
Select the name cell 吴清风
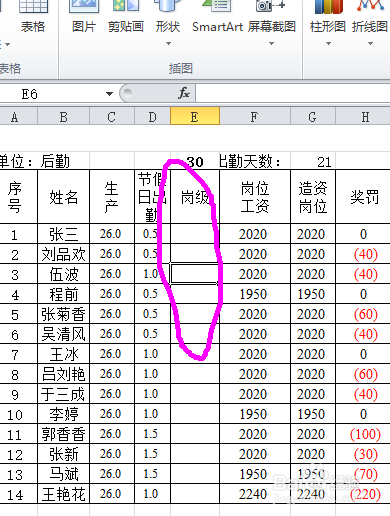63,334
